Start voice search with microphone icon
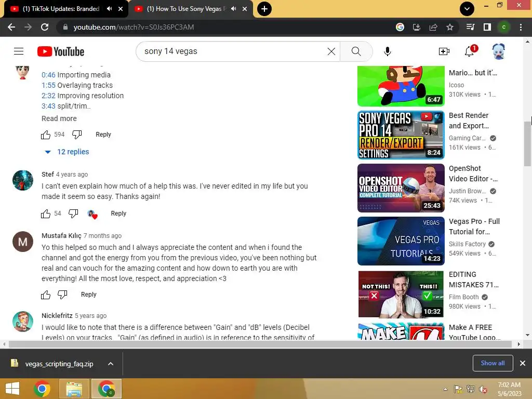This screenshot has width=532, height=399. point(387,51)
